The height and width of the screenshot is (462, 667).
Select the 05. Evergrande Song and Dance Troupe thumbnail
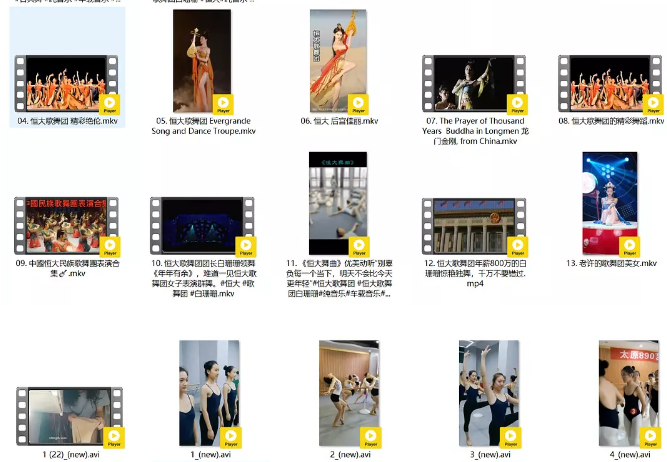coord(202,61)
